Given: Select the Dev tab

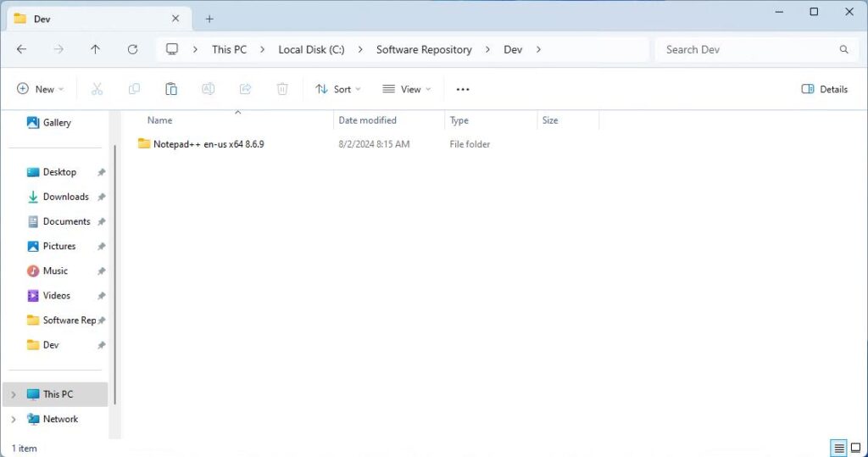Looking at the screenshot, I should 100,19.
